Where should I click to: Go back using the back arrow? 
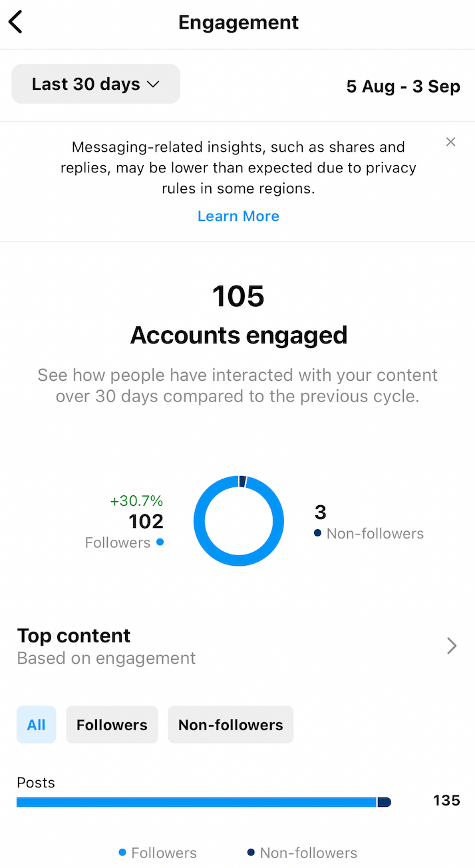tap(15, 21)
